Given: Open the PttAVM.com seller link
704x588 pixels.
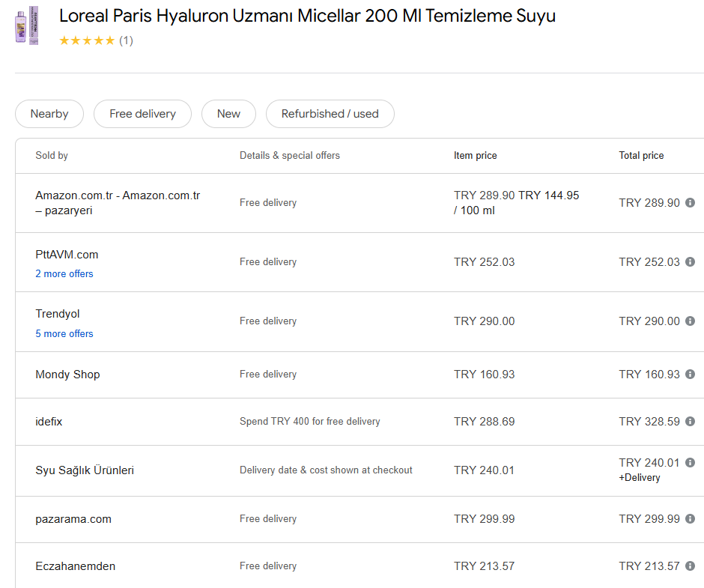Looking at the screenshot, I should click(67, 255).
